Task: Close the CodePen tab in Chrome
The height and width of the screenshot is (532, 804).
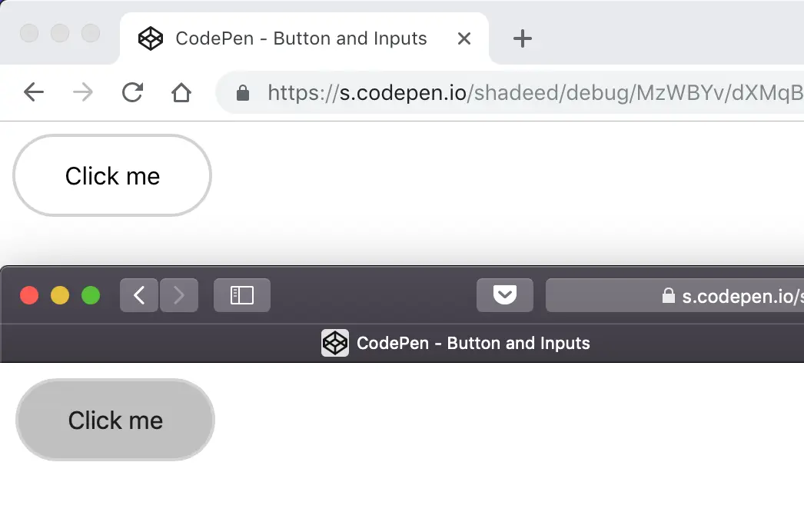Action: point(464,38)
